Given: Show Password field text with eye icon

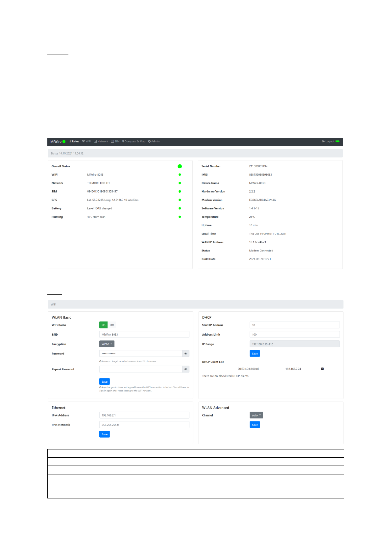Looking at the screenshot, I should (x=186, y=354).
